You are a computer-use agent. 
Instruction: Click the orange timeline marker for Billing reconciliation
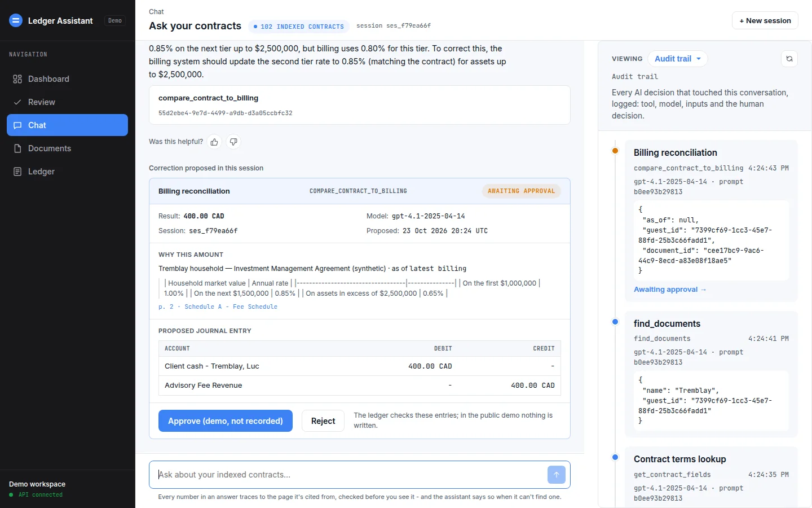(x=615, y=151)
